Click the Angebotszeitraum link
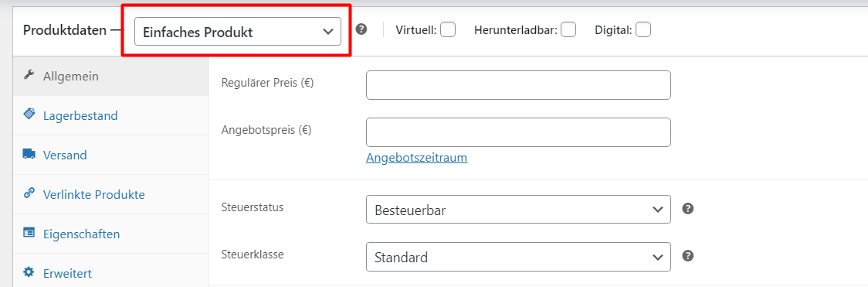Screen dimensions: 868x287 point(417,158)
